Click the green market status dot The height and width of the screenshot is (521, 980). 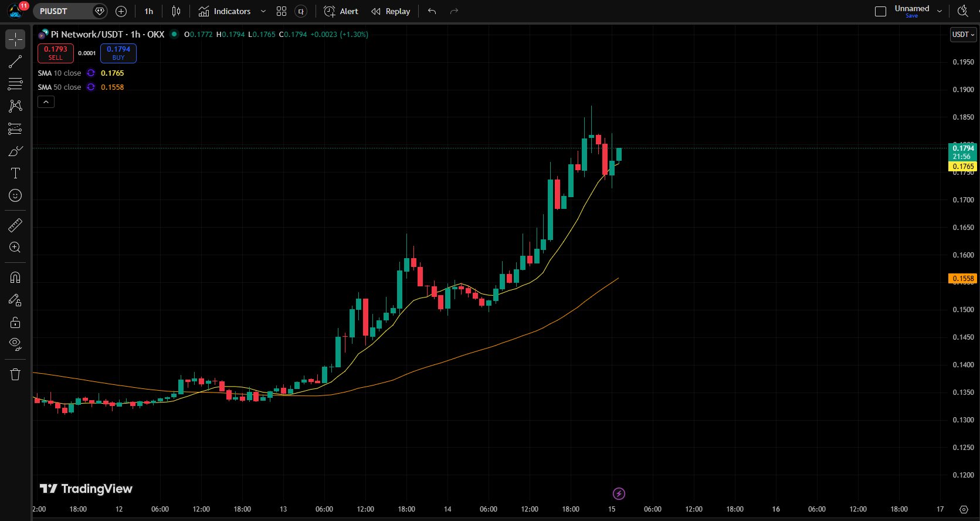pos(174,34)
